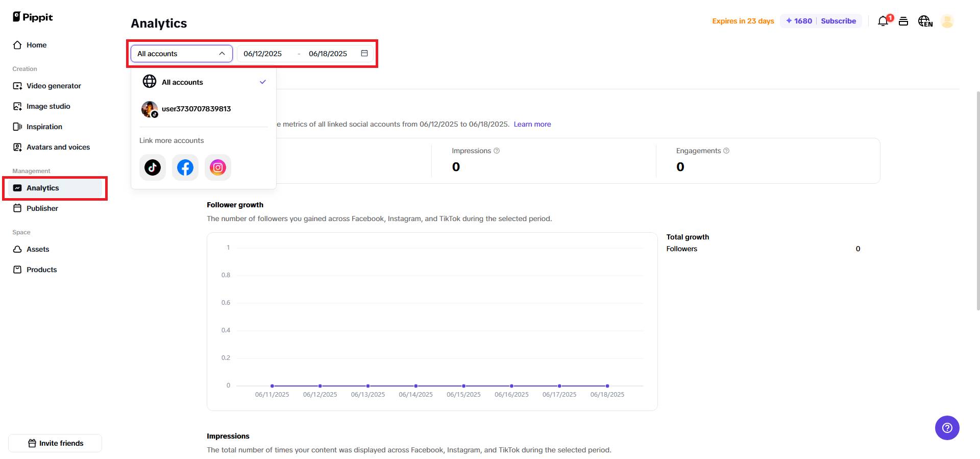980x459 pixels.
Task: Click the Engagements info tooltip icon
Action: 726,151
